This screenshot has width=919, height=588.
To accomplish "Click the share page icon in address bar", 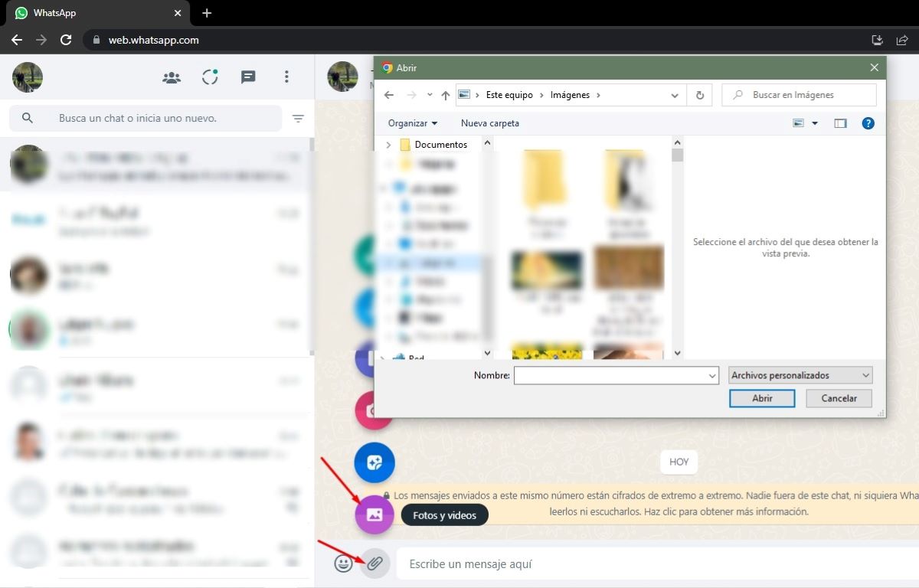I will (x=902, y=40).
